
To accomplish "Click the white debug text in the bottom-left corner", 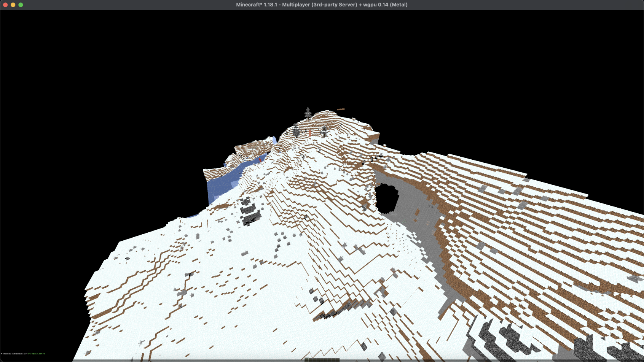I will click(13, 354).
